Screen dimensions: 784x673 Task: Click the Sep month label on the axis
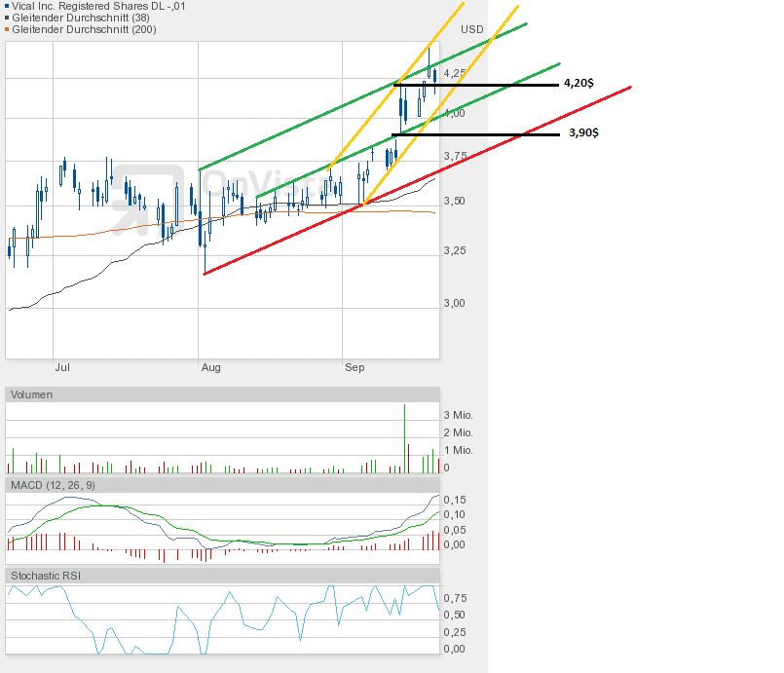[x=355, y=367]
